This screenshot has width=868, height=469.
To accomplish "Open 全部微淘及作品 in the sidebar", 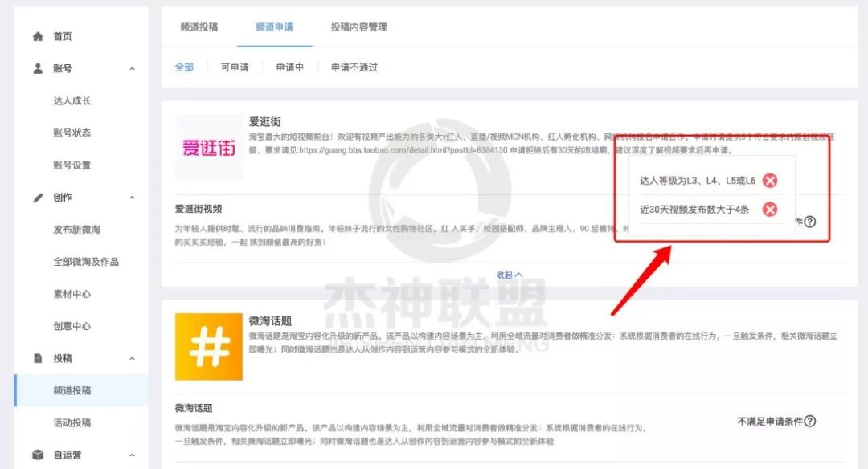I will tap(86, 262).
